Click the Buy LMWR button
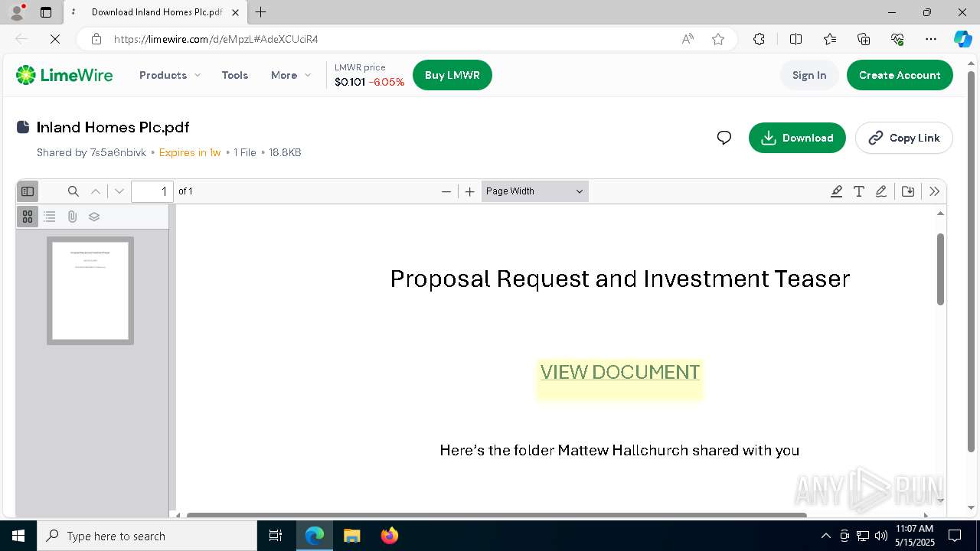Viewport: 980px width, 551px height. tap(452, 75)
